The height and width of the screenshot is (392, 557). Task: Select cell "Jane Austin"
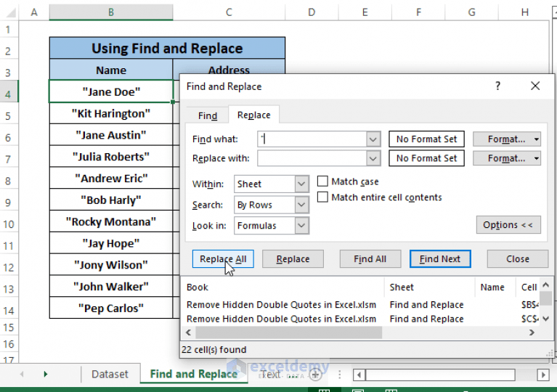click(111, 135)
